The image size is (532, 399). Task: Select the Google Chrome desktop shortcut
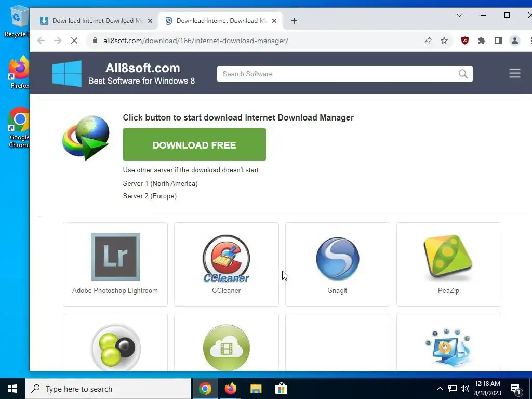19,128
